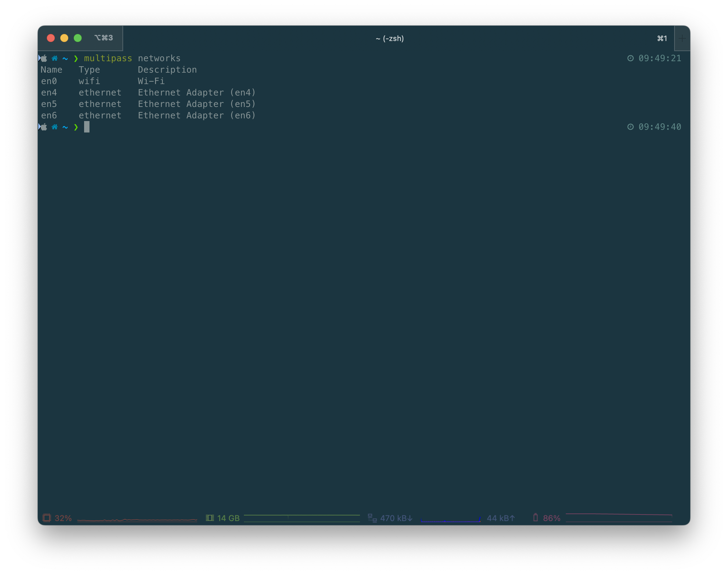Click the 86% battery value

coord(552,518)
